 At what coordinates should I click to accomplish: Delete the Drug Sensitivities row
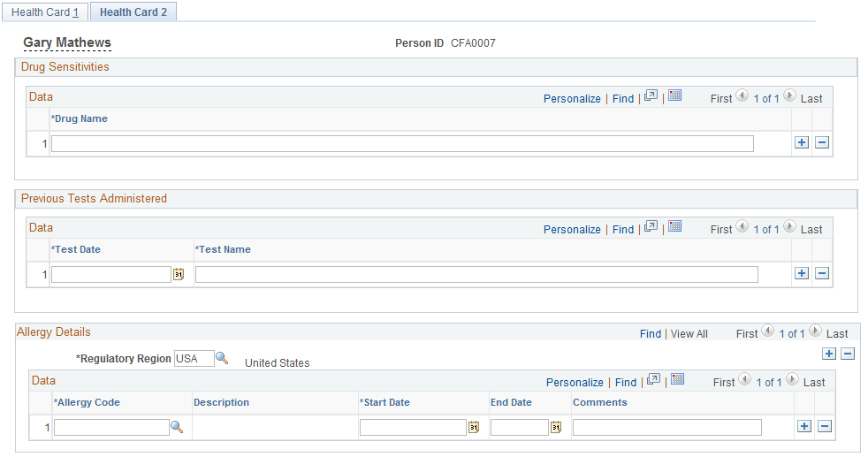[x=822, y=142]
